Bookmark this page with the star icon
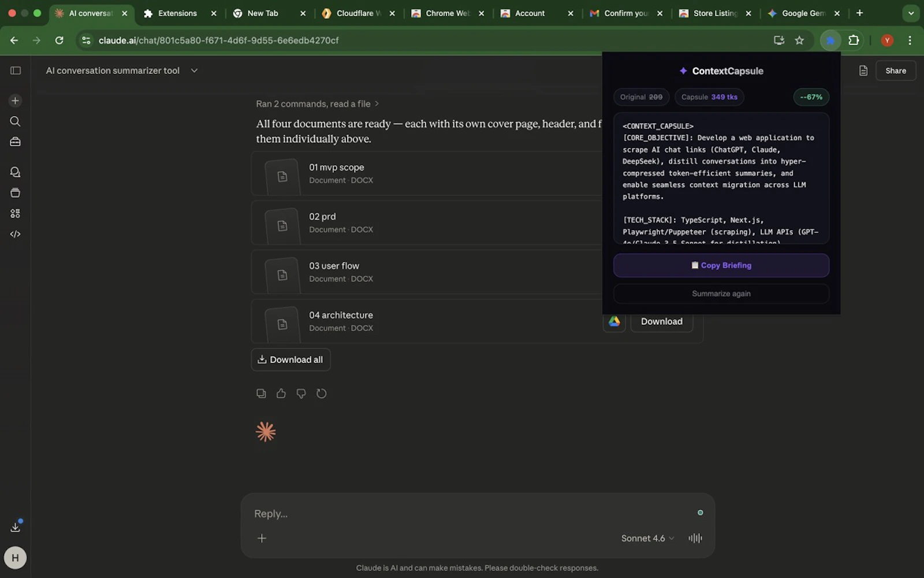Viewport: 924px width, 578px height. pyautogui.click(x=799, y=40)
